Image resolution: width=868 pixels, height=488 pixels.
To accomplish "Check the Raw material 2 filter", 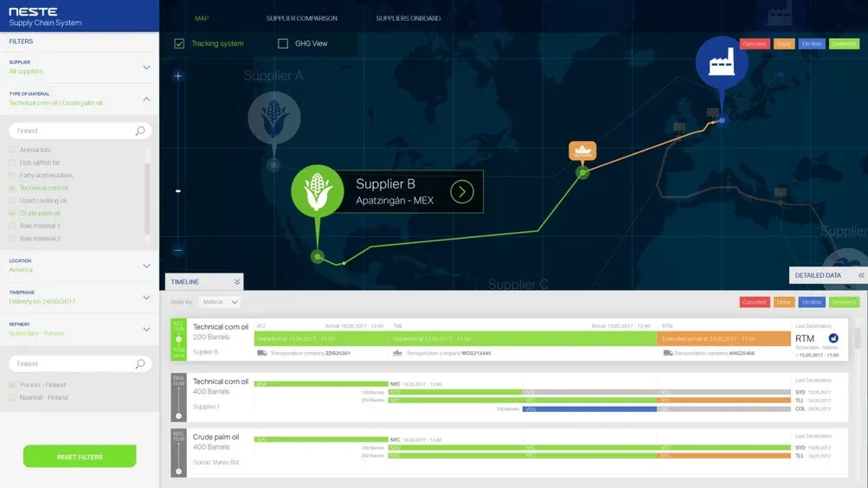I will [12, 239].
